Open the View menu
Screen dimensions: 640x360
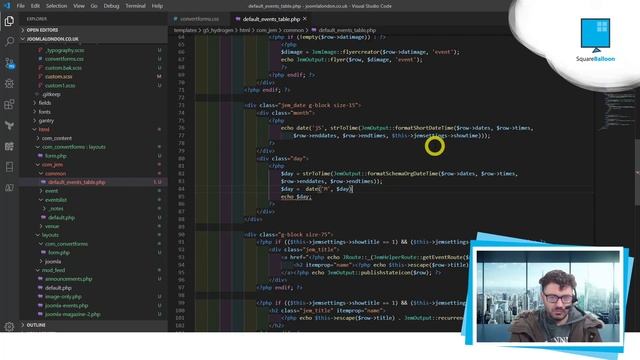pos(79,6)
